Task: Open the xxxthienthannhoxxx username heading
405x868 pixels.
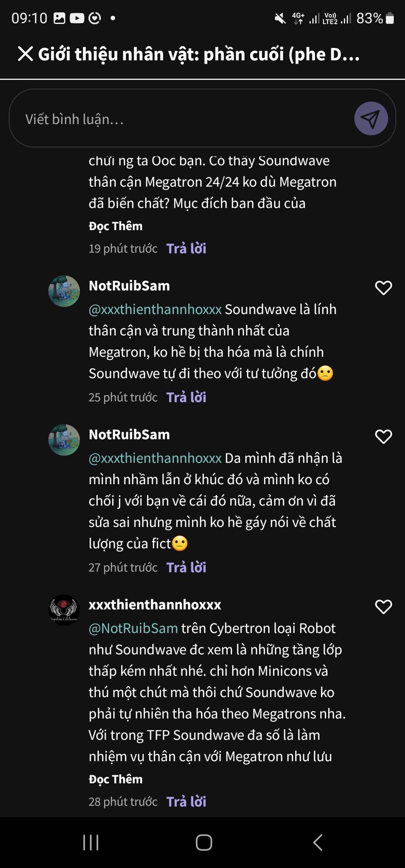Action: point(155,605)
